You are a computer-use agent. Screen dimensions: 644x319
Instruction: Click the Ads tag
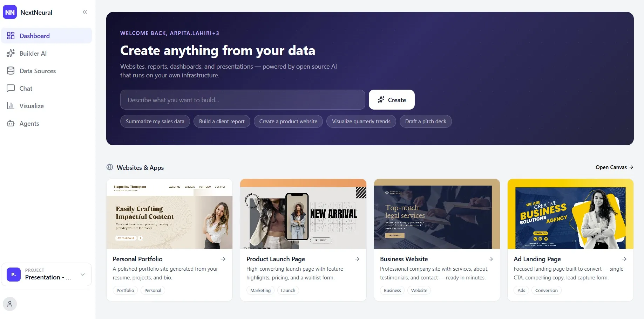pos(521,290)
